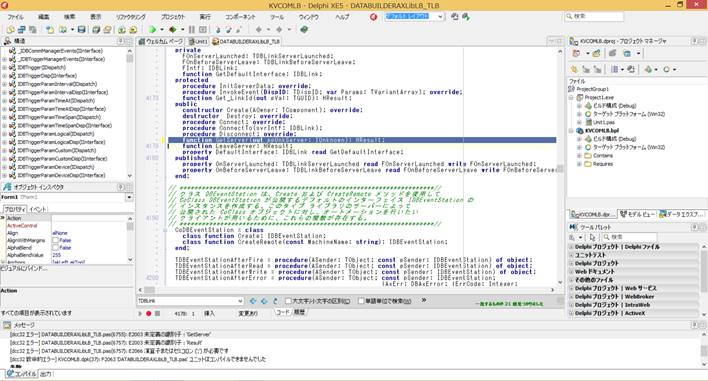Click the red stop circle in menu bar

[x=373, y=17]
